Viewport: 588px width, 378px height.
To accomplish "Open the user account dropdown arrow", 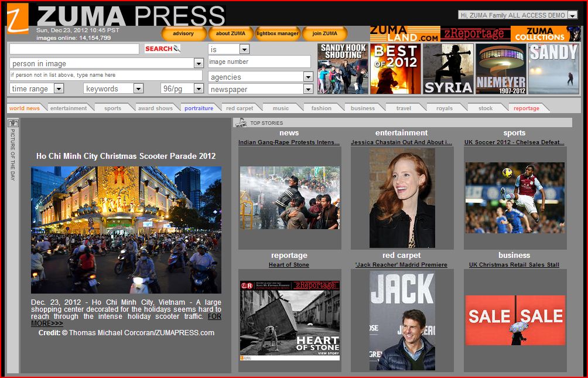I will pos(572,15).
